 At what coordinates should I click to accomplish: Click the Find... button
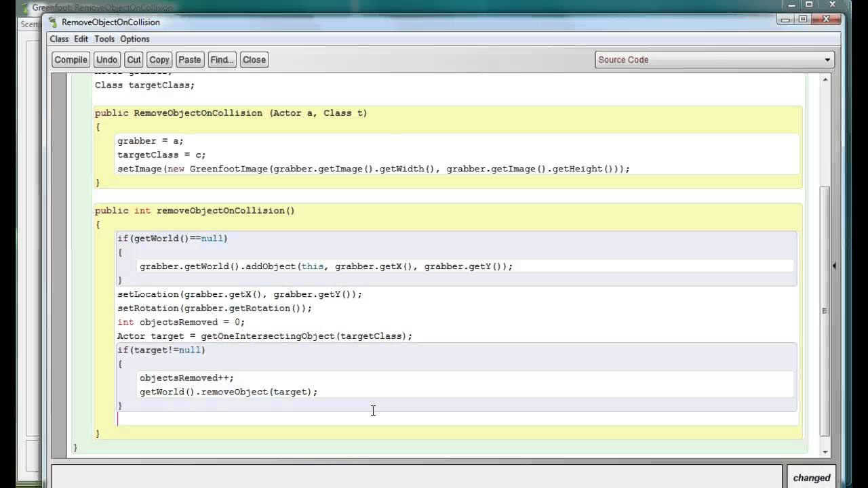(x=222, y=60)
